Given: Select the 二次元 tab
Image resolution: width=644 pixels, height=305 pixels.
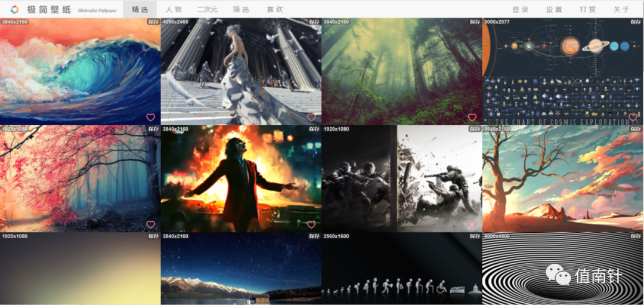Looking at the screenshot, I should point(208,10).
